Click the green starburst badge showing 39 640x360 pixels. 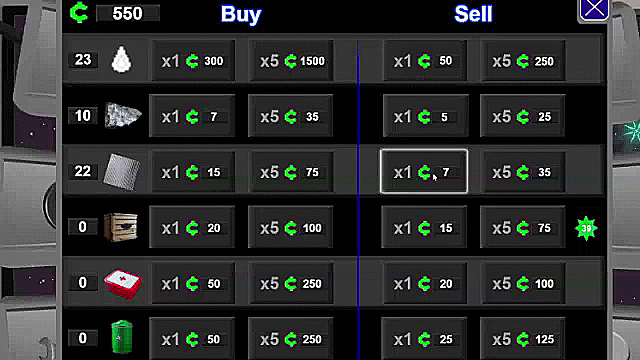(x=586, y=228)
